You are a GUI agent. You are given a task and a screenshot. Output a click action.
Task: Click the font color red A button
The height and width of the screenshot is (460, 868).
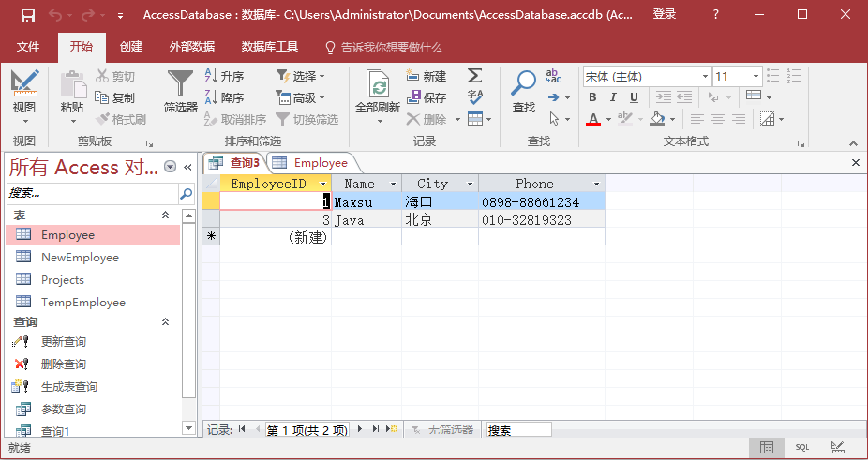[x=592, y=119]
